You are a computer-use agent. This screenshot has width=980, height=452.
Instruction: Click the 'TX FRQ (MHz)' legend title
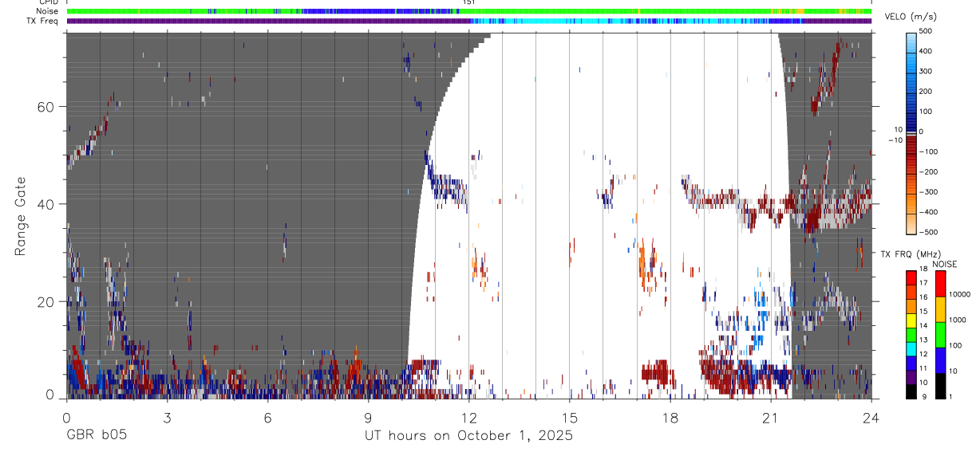(x=909, y=254)
